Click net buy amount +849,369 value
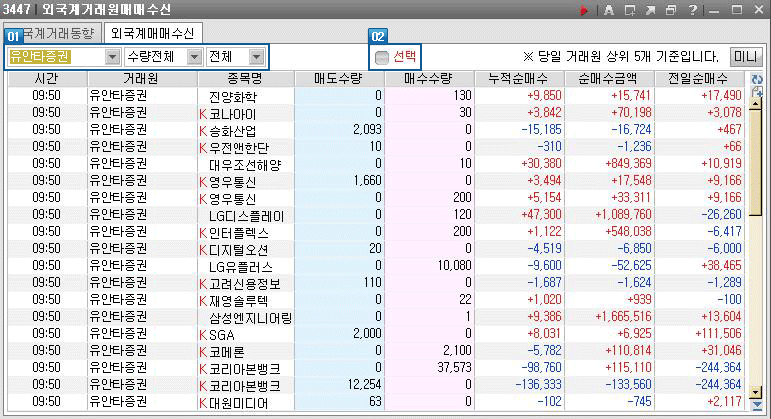This screenshot has height=419, width=771. (629, 164)
